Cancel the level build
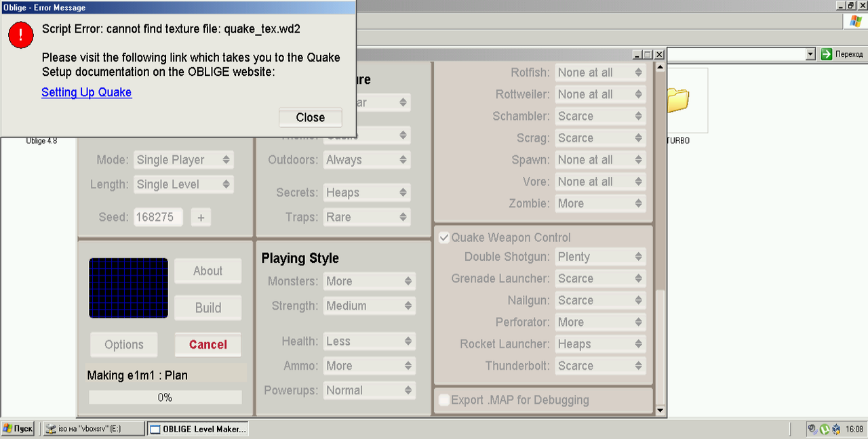The width and height of the screenshot is (868, 439). (x=208, y=344)
